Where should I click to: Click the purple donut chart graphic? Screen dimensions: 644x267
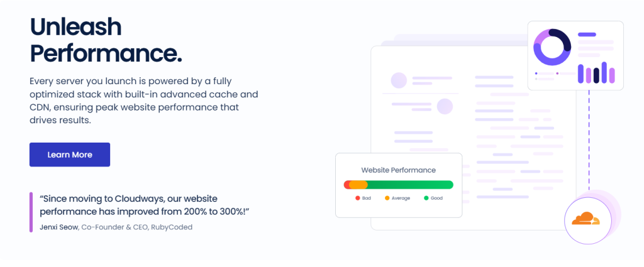(x=552, y=46)
